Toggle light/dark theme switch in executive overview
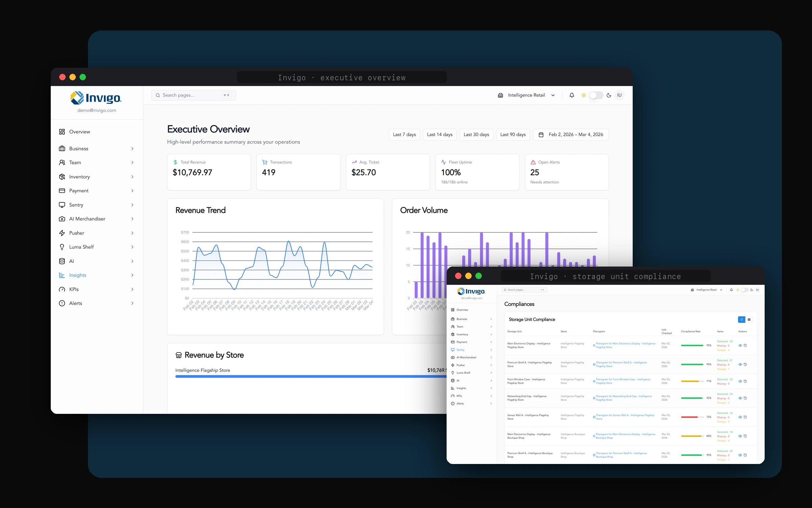 click(596, 95)
